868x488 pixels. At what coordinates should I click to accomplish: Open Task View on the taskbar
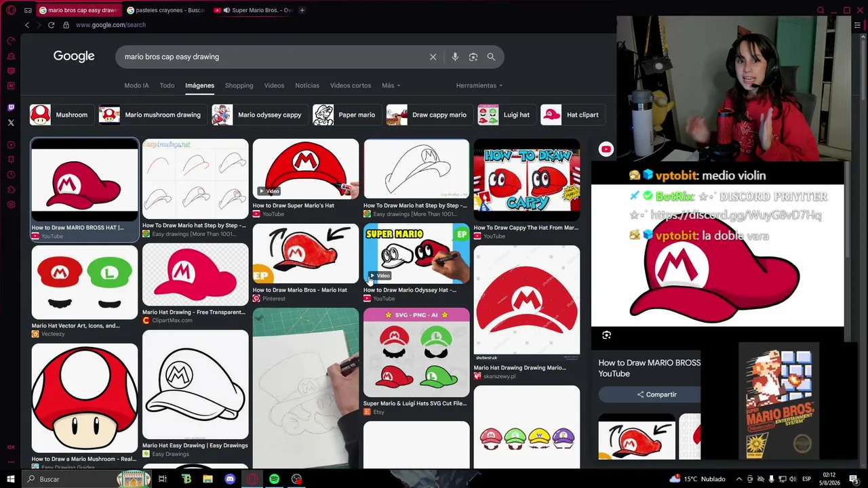[x=163, y=479]
